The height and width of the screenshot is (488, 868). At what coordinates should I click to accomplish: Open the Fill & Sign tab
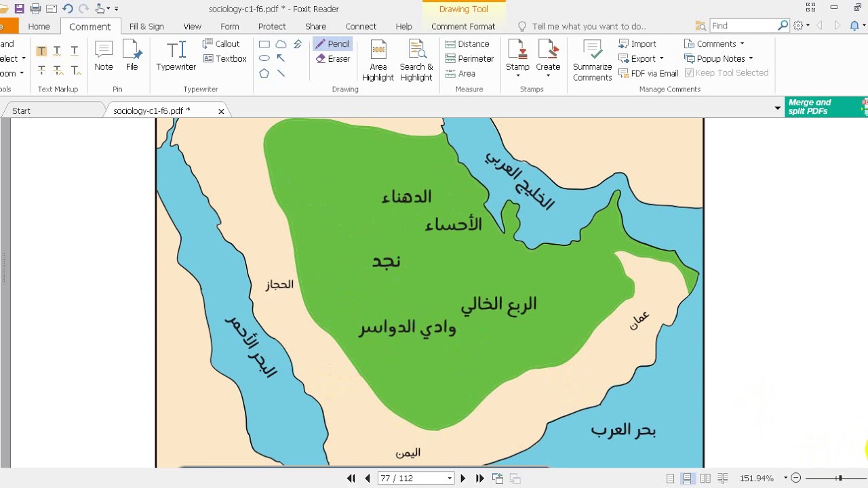(x=146, y=26)
